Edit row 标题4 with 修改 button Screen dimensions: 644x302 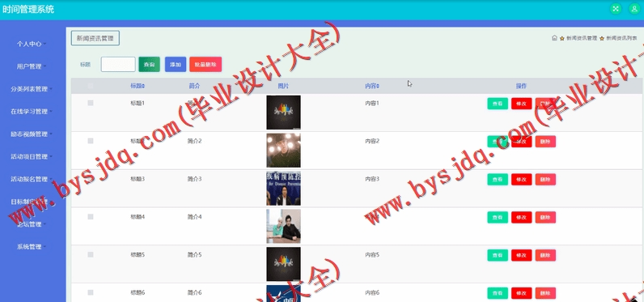[x=521, y=217]
